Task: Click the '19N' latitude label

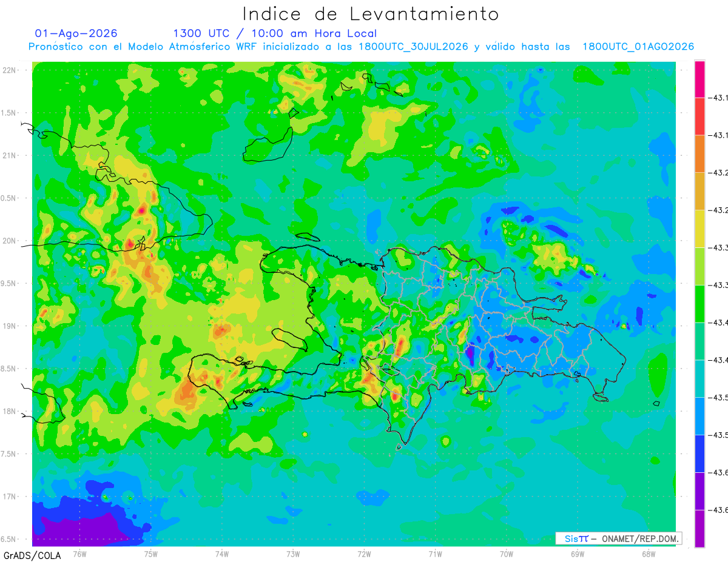Action: [10, 326]
